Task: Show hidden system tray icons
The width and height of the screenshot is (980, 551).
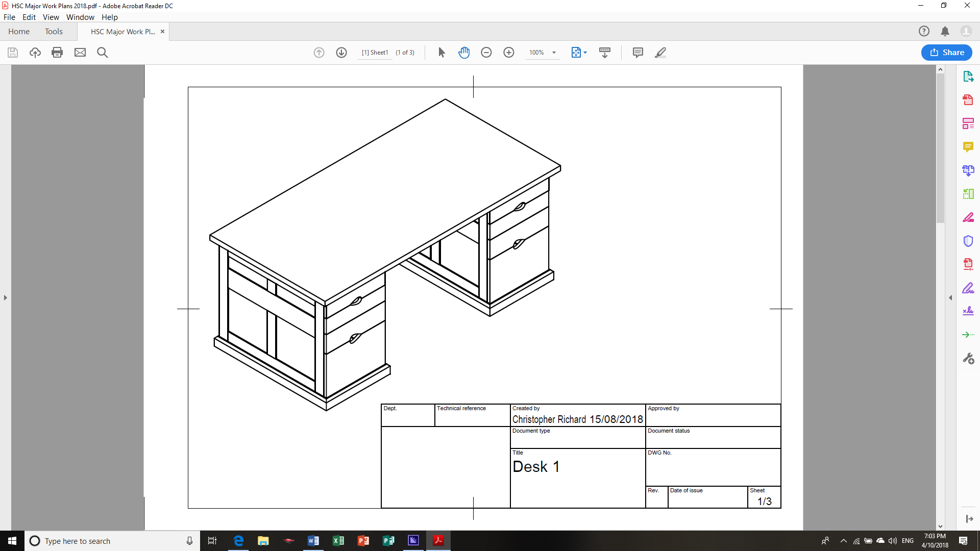Action: click(x=844, y=541)
